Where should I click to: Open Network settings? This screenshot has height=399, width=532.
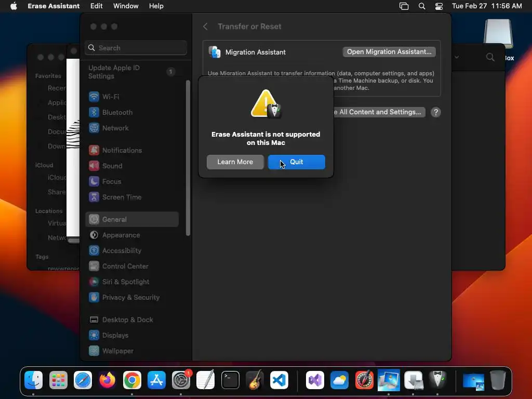click(131, 128)
